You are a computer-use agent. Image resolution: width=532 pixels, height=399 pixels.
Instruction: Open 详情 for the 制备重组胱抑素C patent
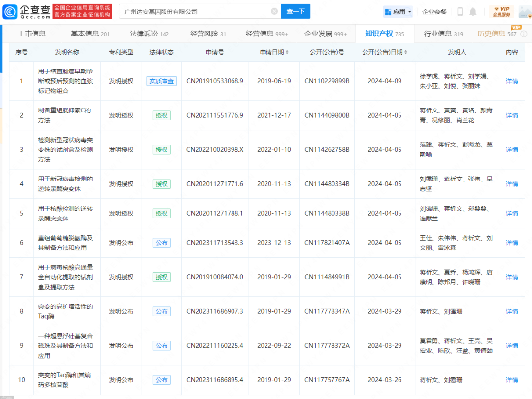coord(512,115)
